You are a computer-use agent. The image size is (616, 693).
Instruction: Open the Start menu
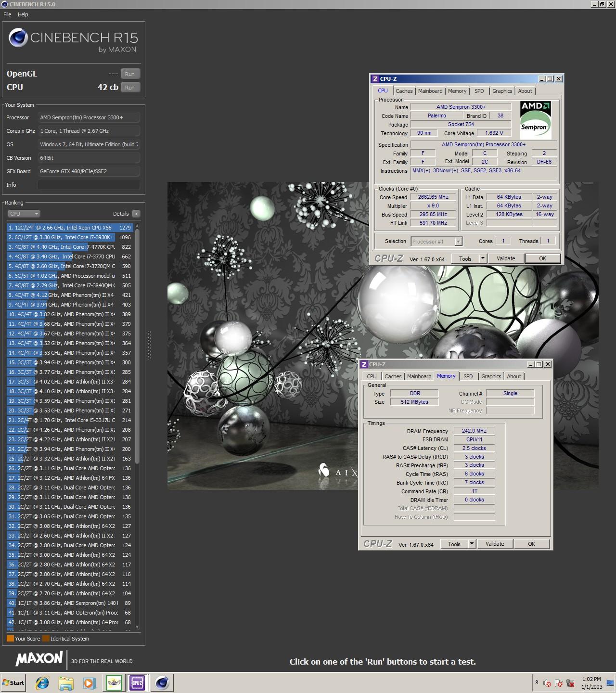click(x=13, y=682)
